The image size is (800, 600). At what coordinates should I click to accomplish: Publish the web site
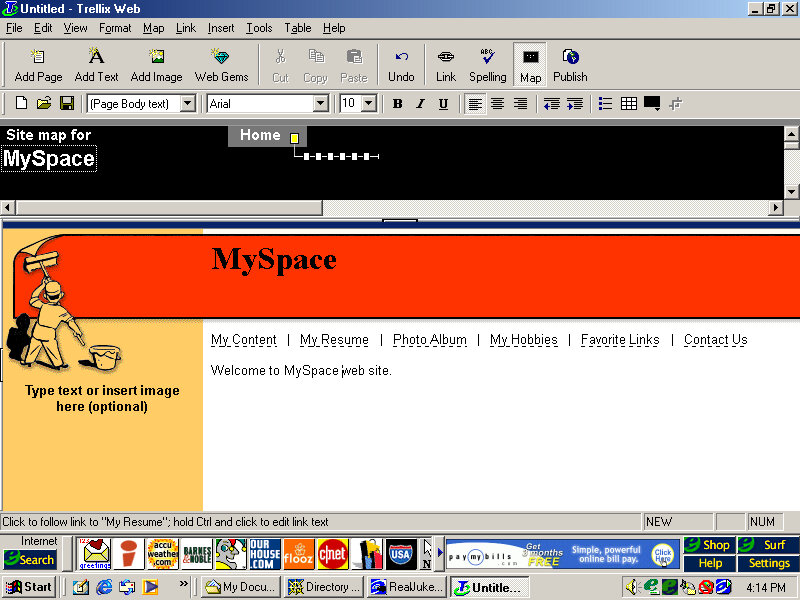pos(570,65)
